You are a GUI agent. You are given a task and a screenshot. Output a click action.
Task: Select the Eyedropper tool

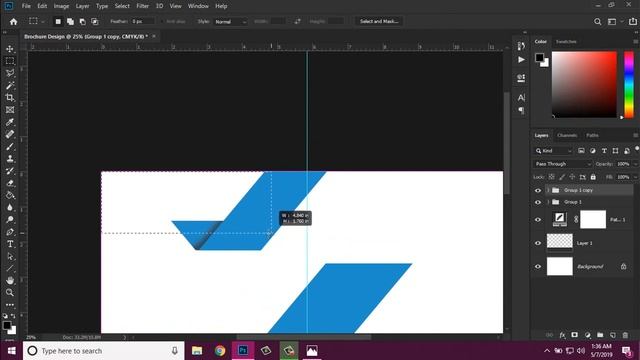[10, 122]
